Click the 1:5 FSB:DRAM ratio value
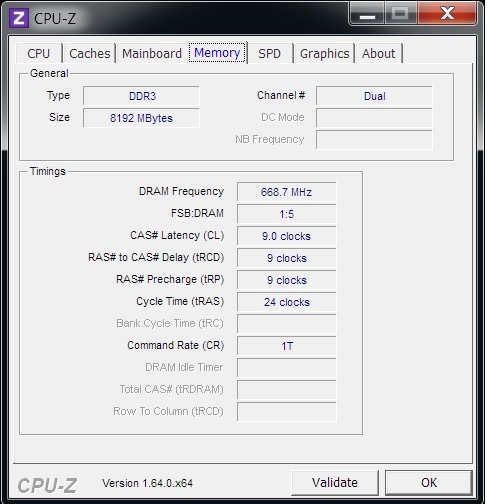The height and width of the screenshot is (504, 487). (x=287, y=214)
